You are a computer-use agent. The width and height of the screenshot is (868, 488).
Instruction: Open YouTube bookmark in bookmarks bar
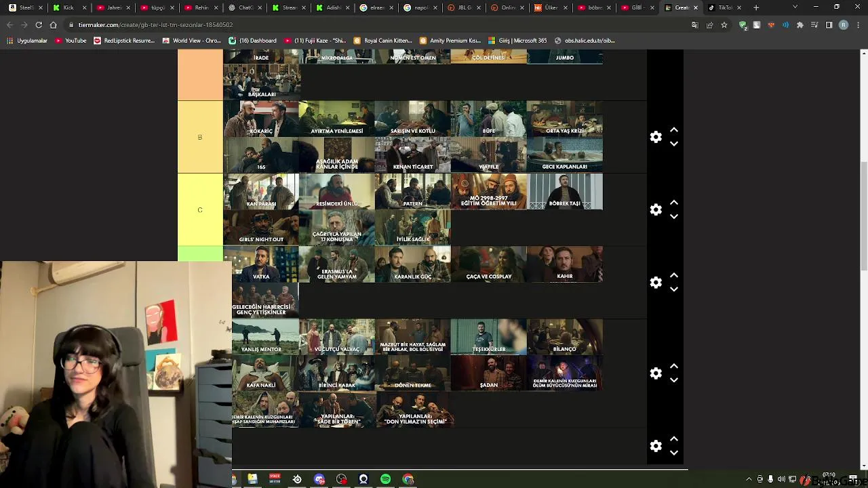[71, 41]
